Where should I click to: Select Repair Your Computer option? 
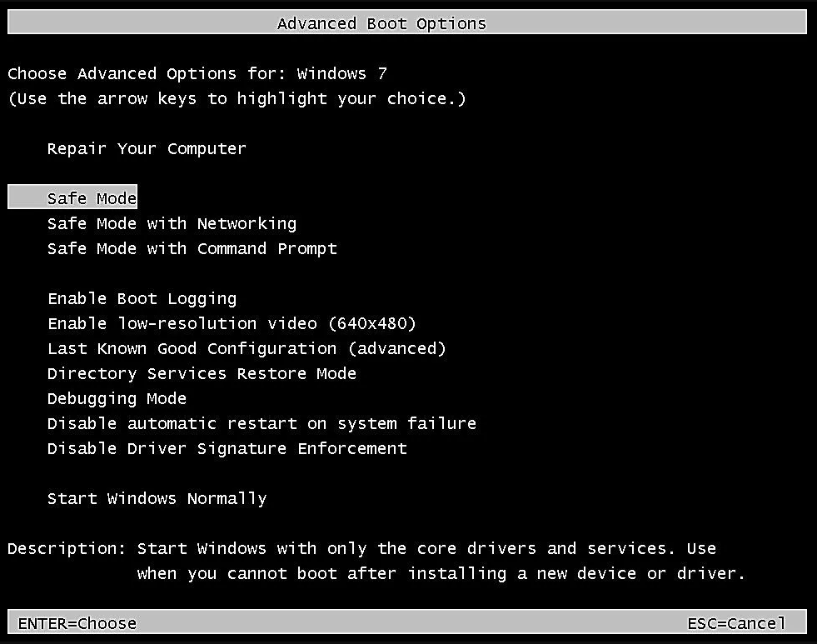coord(147,149)
